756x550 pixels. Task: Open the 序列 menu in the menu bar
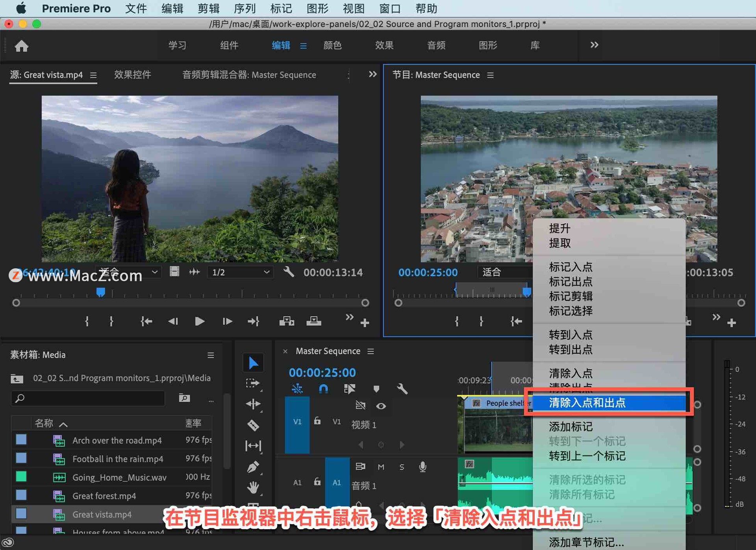coord(245,8)
